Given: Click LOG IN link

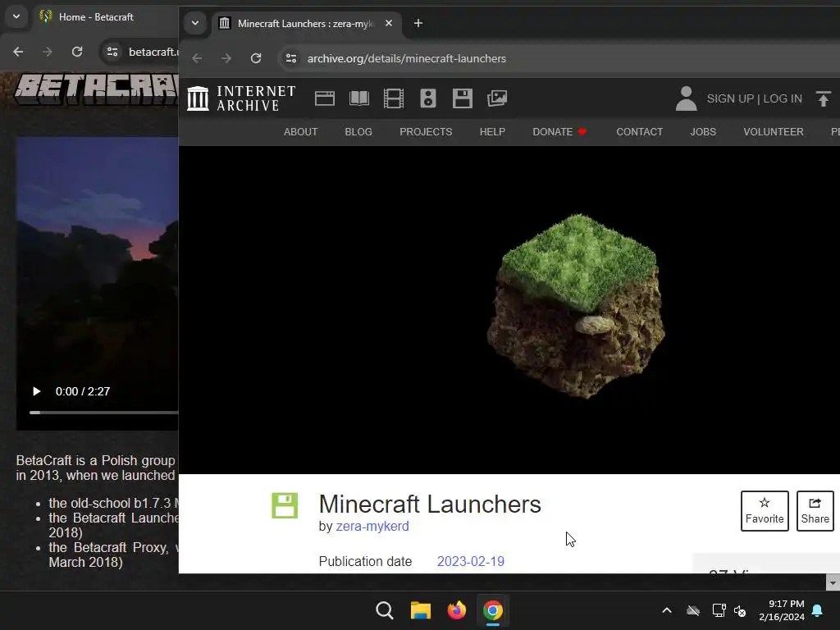Looking at the screenshot, I should tap(783, 98).
